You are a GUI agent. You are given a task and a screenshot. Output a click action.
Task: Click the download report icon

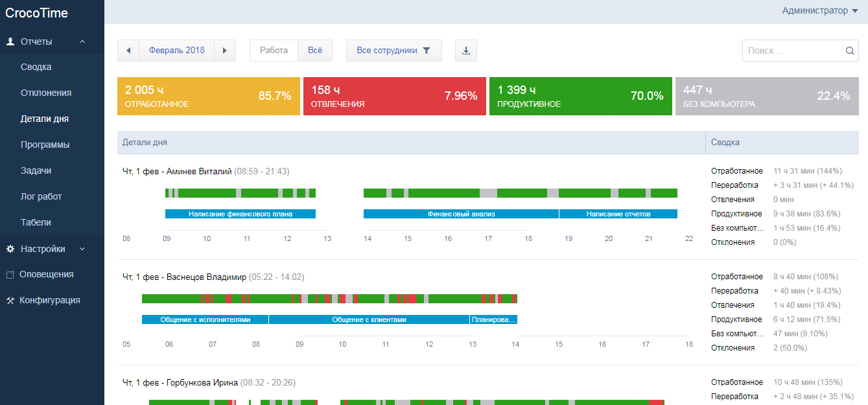465,51
